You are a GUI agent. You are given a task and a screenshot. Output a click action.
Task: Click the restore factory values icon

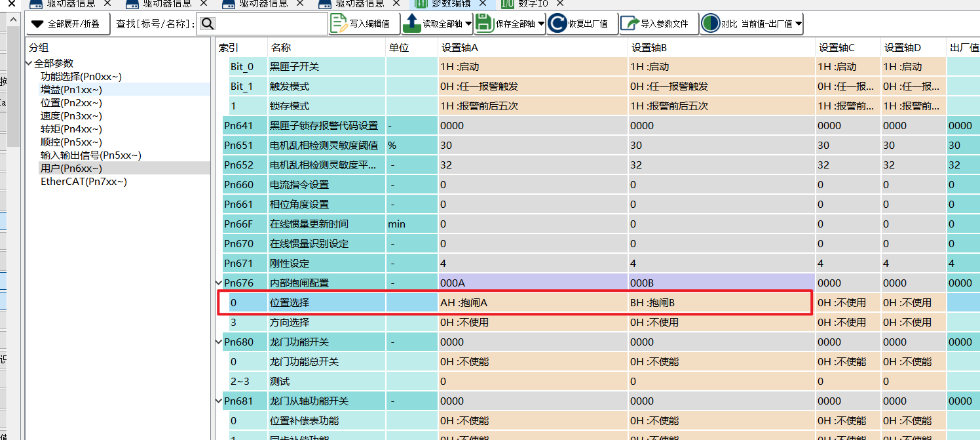coord(557,24)
